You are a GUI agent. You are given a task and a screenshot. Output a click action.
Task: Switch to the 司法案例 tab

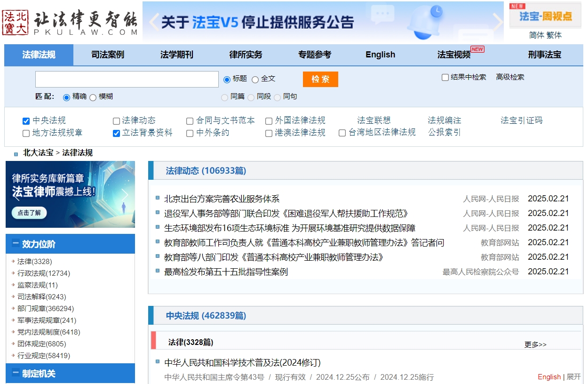coord(108,55)
